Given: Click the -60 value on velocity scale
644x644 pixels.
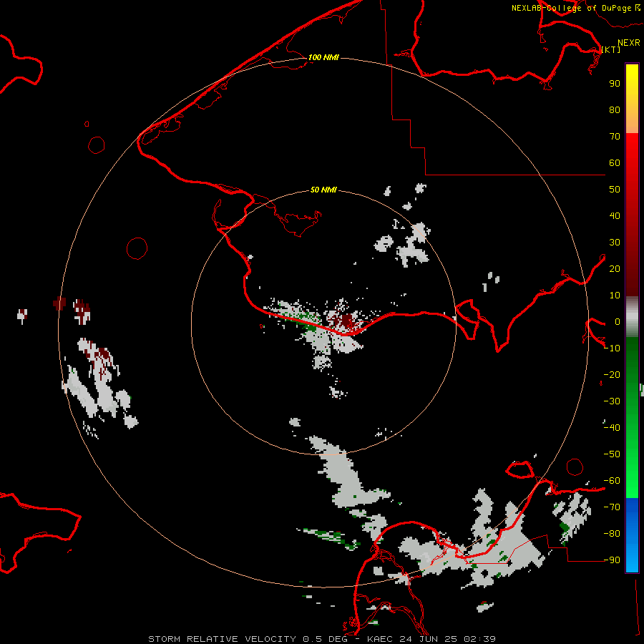Looking at the screenshot, I should tap(612, 481).
